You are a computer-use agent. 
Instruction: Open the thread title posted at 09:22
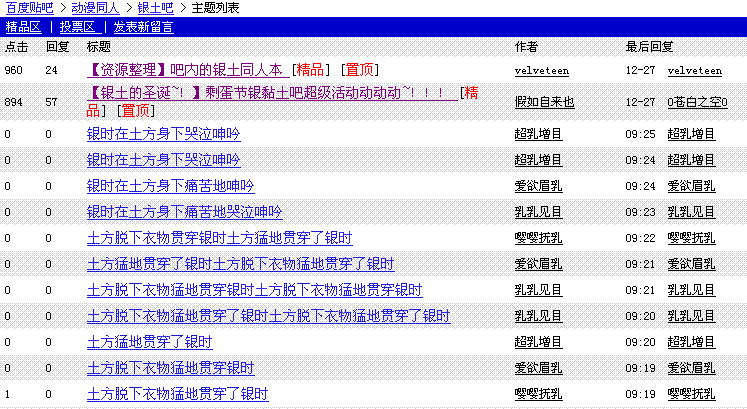[220, 238]
